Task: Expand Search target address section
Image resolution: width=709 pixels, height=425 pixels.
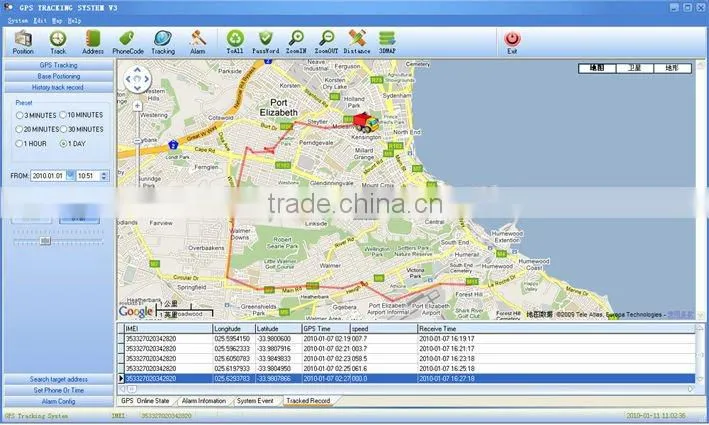Action: [x=58, y=379]
